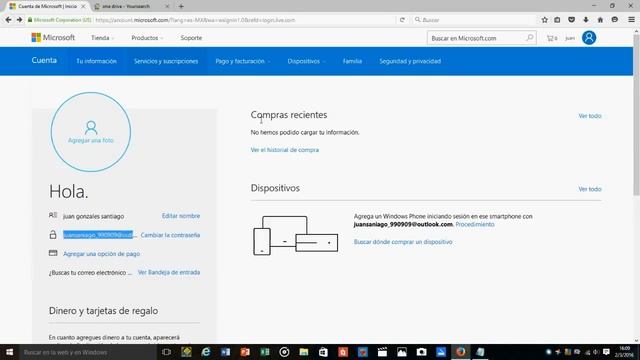This screenshot has height=360, width=640.
Task: Go to the Firefox home page icon
Action: [x=600, y=20]
